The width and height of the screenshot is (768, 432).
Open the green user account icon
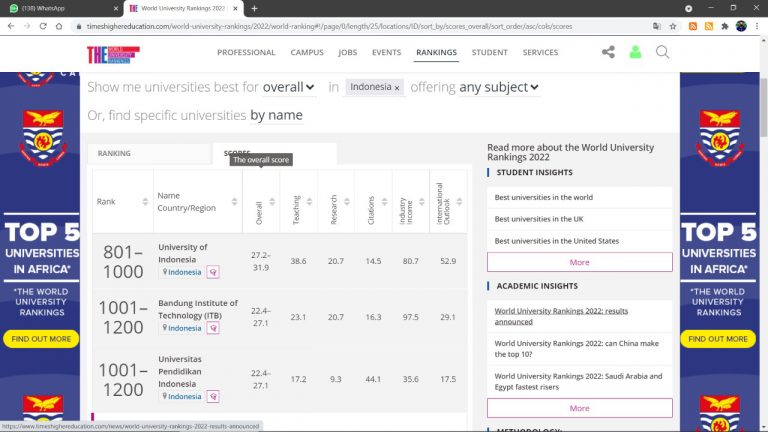635,52
